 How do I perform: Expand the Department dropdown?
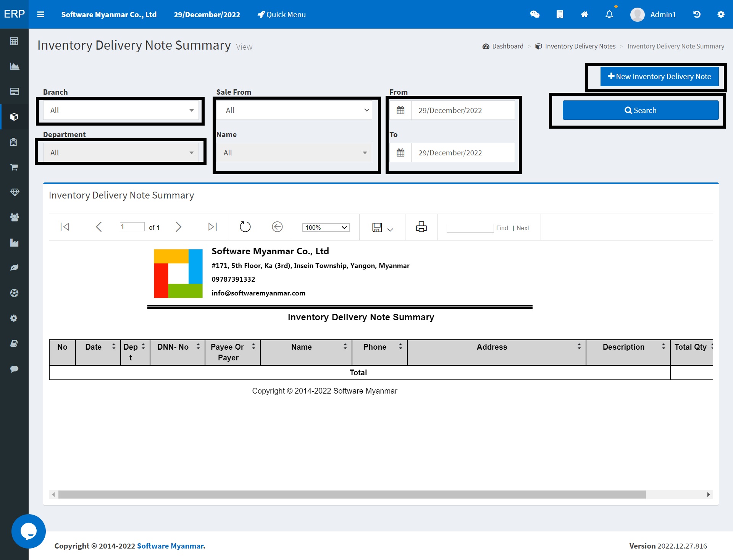point(121,153)
